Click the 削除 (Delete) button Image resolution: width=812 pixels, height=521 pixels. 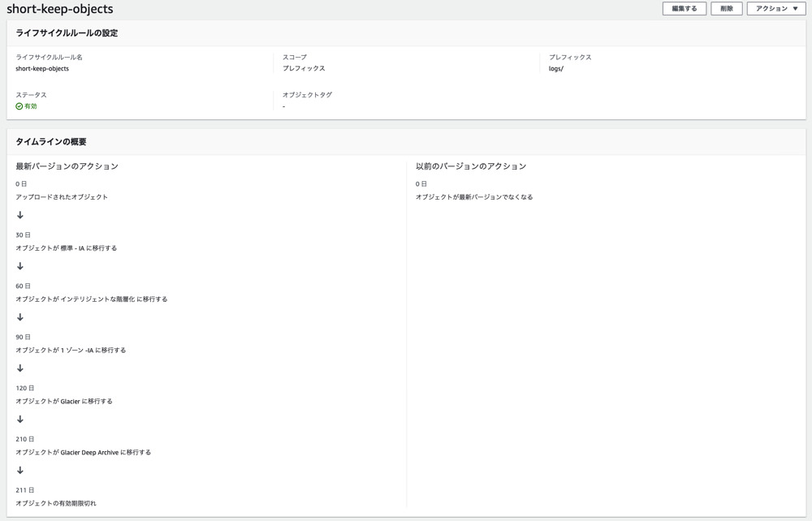pyautogui.click(x=726, y=9)
